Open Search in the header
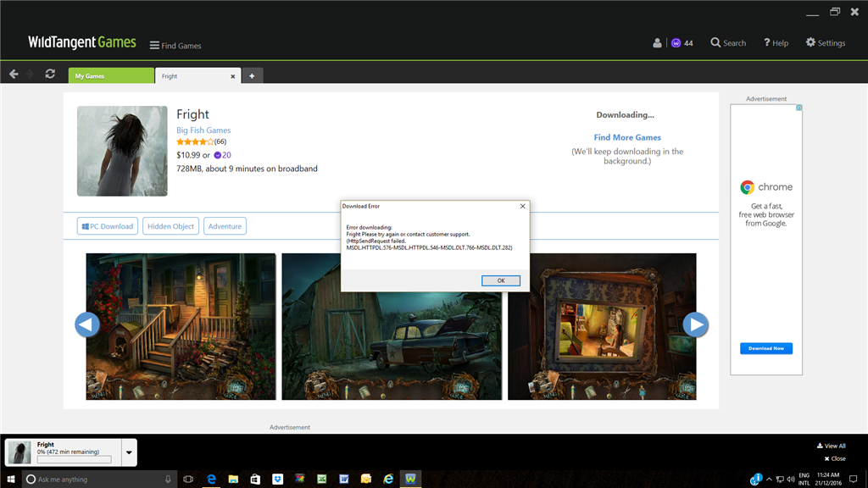Screen dimensions: 868x488 pos(728,42)
